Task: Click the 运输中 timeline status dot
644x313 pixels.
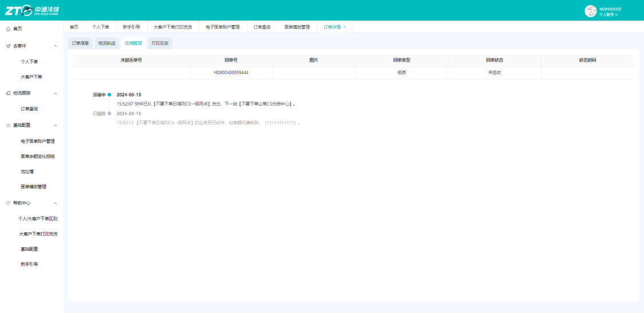Action: pyautogui.click(x=109, y=95)
